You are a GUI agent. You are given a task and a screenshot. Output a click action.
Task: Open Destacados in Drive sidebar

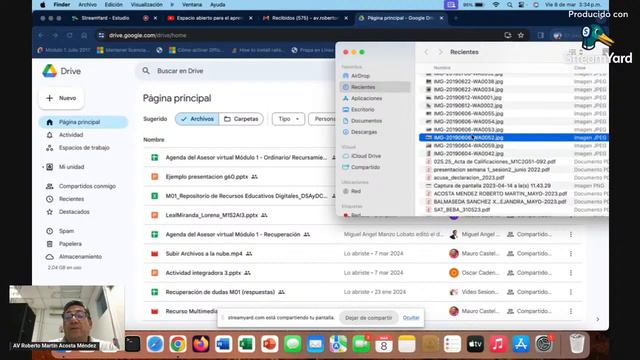click(74, 212)
